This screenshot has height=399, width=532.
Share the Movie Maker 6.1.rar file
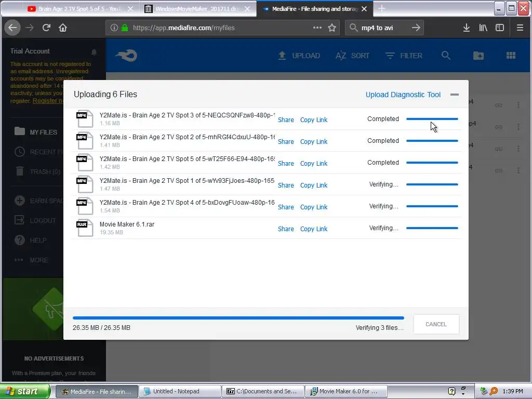tap(286, 229)
